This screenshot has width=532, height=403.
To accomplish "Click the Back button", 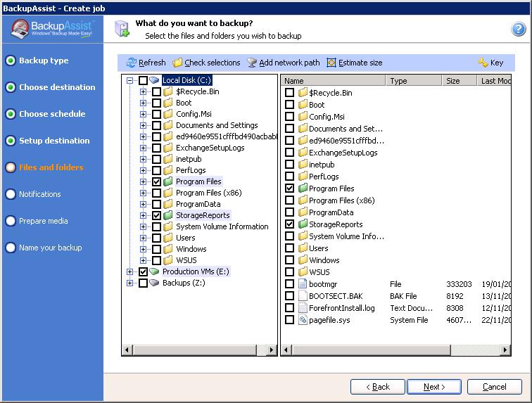I will (378, 387).
